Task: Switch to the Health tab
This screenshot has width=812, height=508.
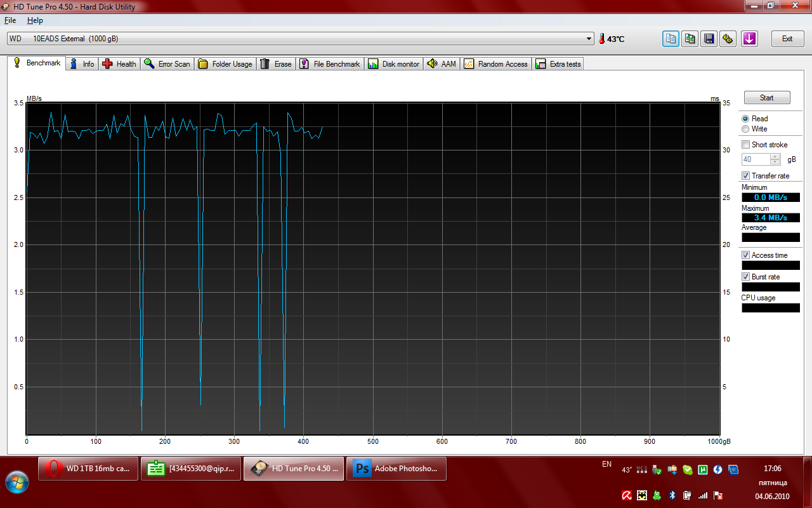Action: point(119,64)
